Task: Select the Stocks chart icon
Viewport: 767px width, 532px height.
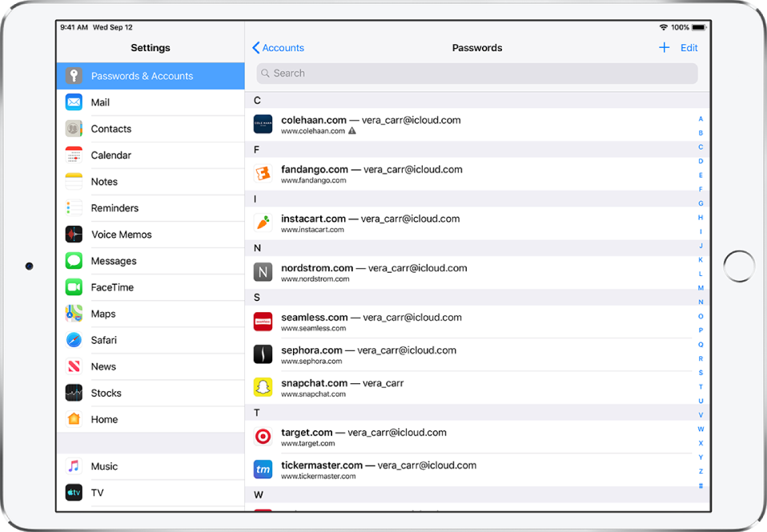Action: (74, 393)
